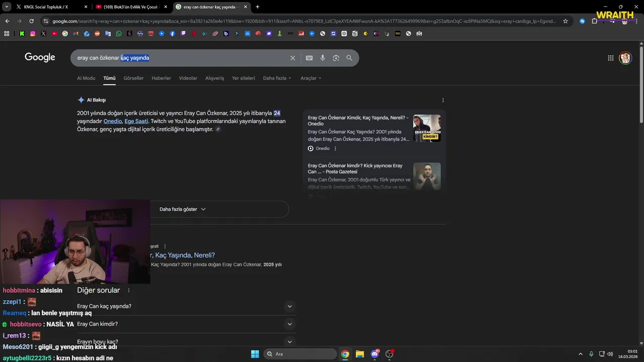Bookmark this page with the star icon
The height and width of the screenshot is (362, 644).
566,21
